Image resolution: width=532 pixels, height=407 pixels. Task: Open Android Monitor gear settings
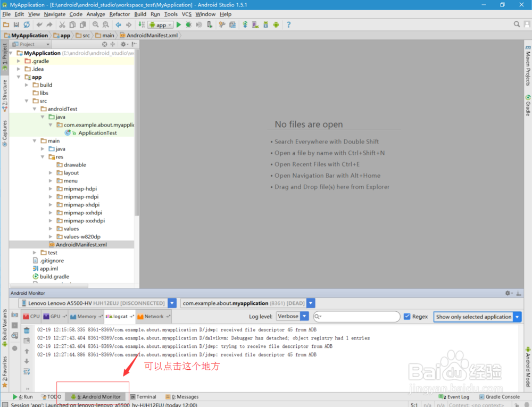pos(508,293)
